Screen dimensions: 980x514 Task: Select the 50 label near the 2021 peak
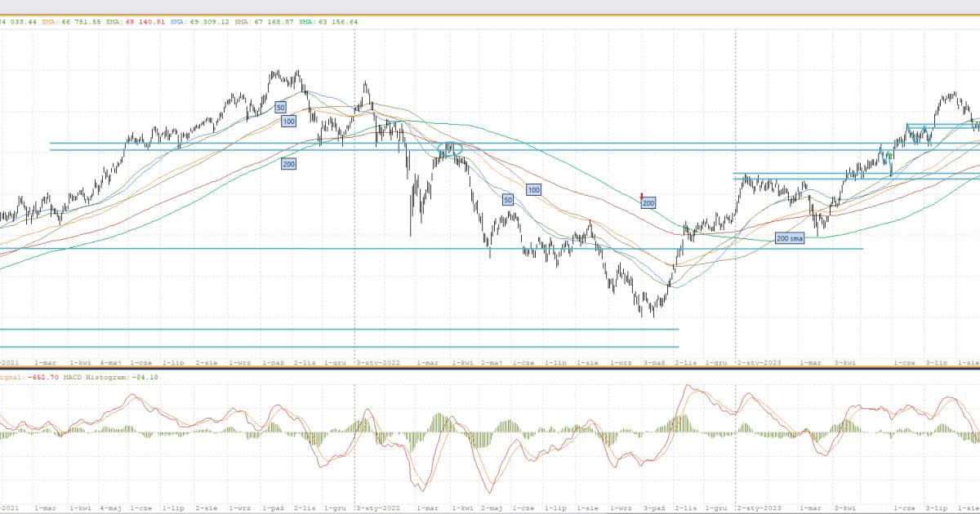pyautogui.click(x=280, y=107)
